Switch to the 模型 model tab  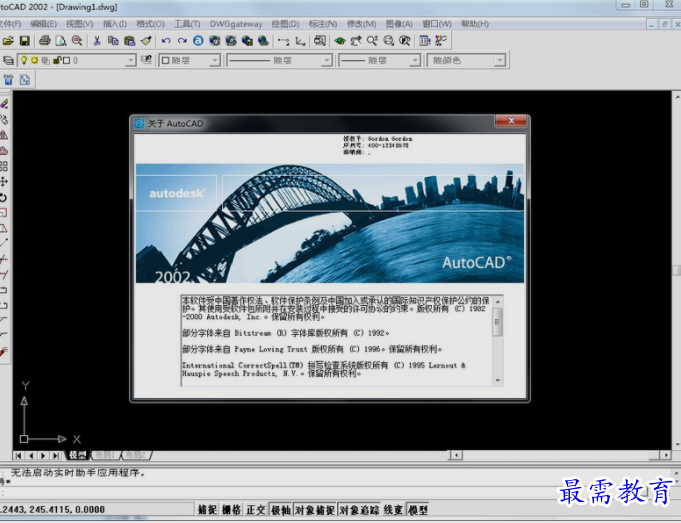78,455
